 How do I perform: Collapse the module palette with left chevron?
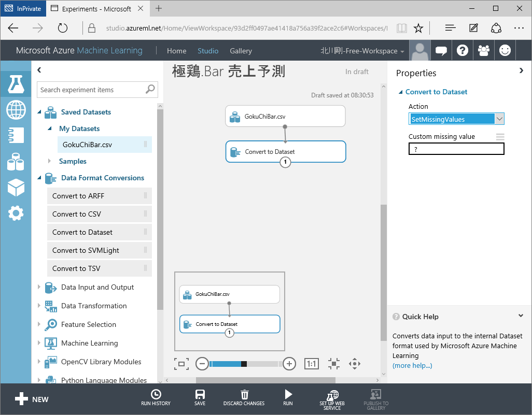[x=39, y=70]
